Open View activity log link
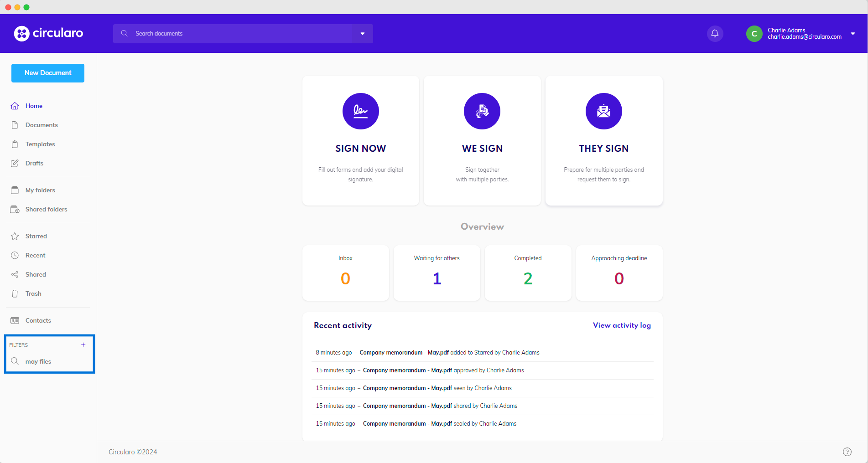This screenshot has height=463, width=868. pyautogui.click(x=621, y=325)
